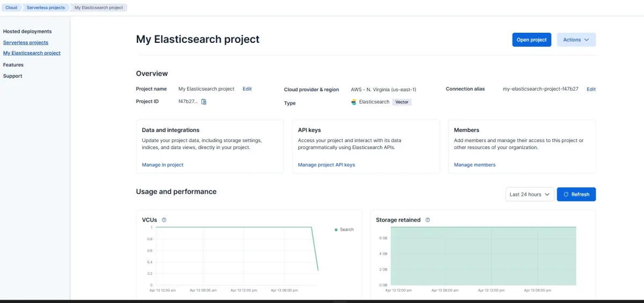Click the refresh arrow icon in Refresh button
Image resolution: width=644 pixels, height=303 pixels.
coord(566,194)
